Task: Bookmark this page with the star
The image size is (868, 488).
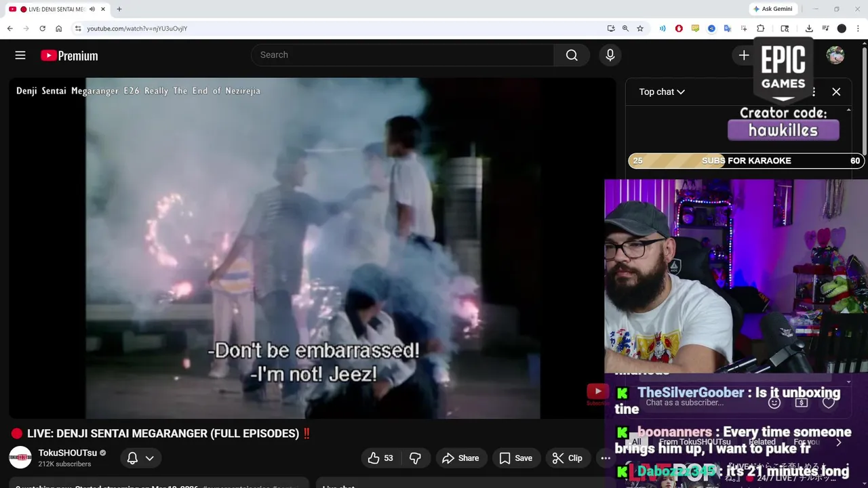Action: point(639,28)
